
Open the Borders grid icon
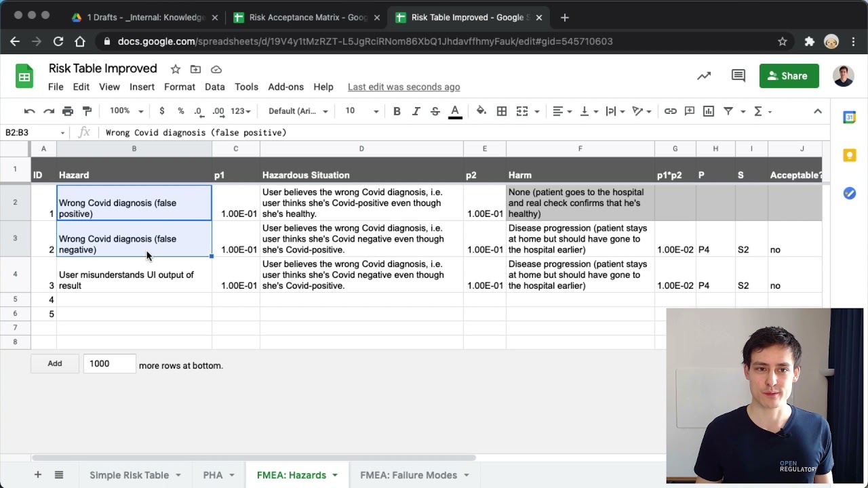pyautogui.click(x=502, y=111)
